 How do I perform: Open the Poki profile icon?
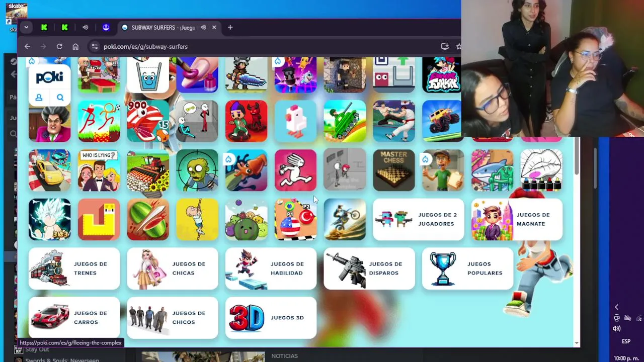pos(39,98)
